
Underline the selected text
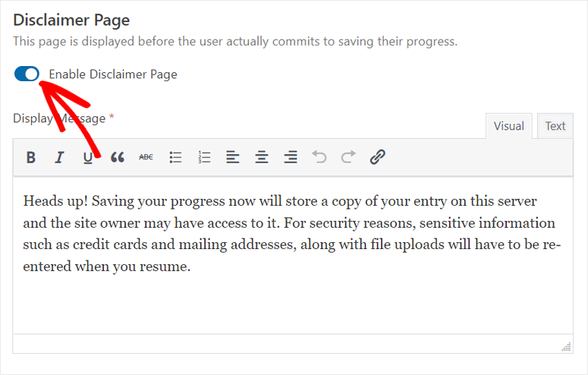88,157
